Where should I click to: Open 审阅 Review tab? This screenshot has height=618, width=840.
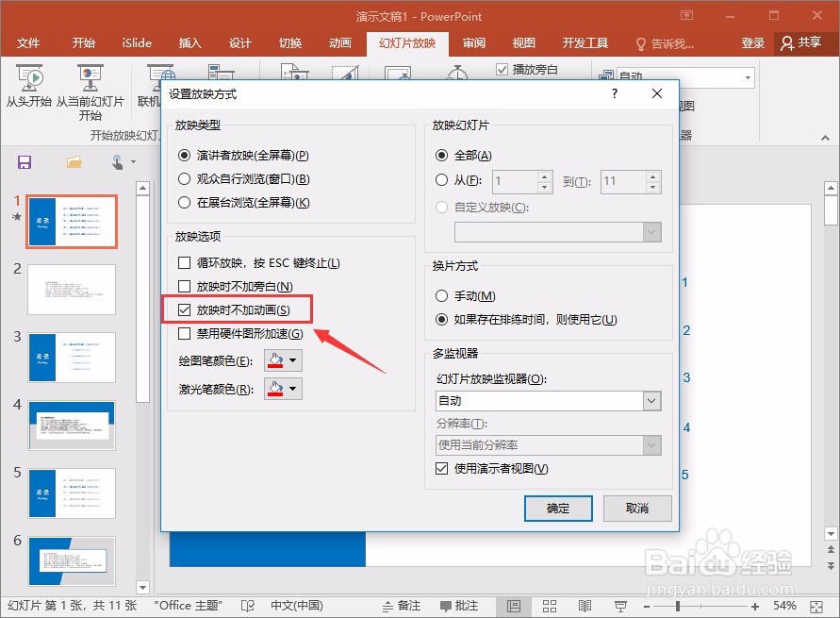(474, 43)
